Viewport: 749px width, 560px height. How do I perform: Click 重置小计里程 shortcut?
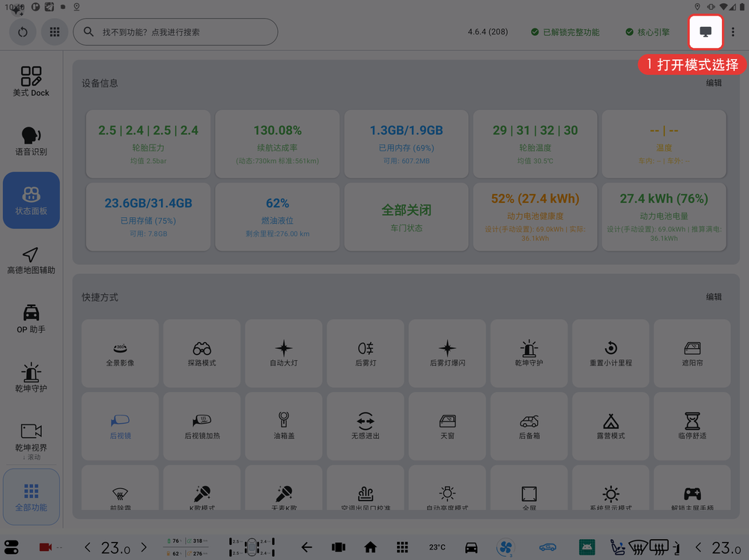click(610, 353)
